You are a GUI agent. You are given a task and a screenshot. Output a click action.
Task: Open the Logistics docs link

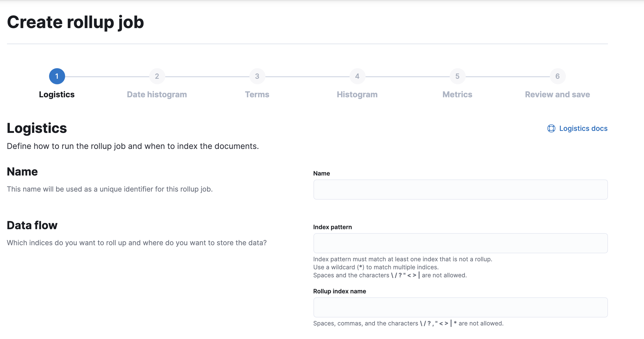[x=583, y=128]
